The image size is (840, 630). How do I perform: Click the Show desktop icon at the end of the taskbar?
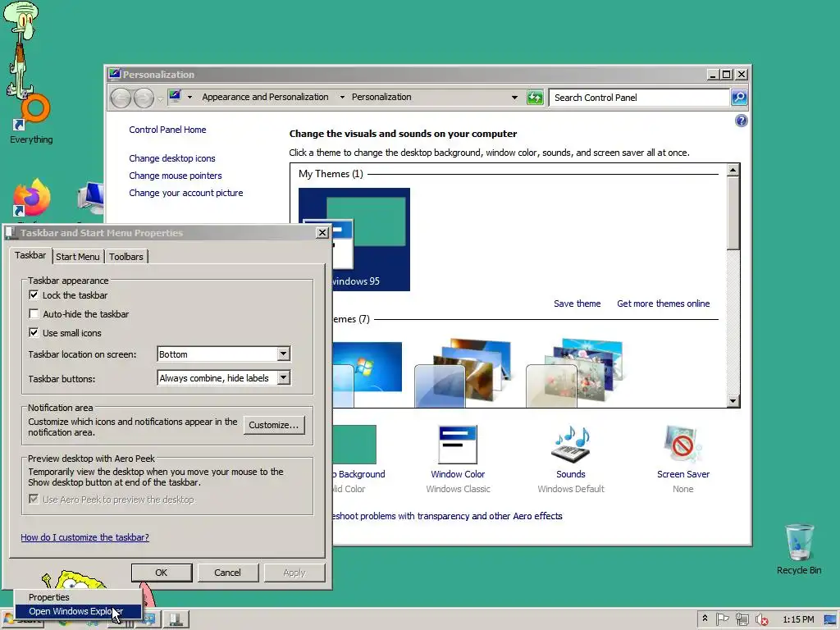tap(830, 620)
